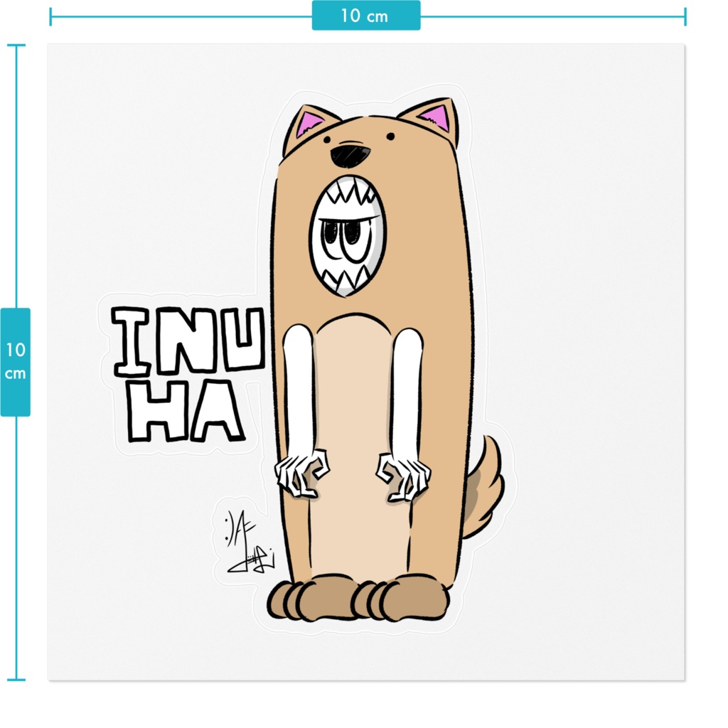Click the INU HA lettering

pyautogui.click(x=187, y=374)
